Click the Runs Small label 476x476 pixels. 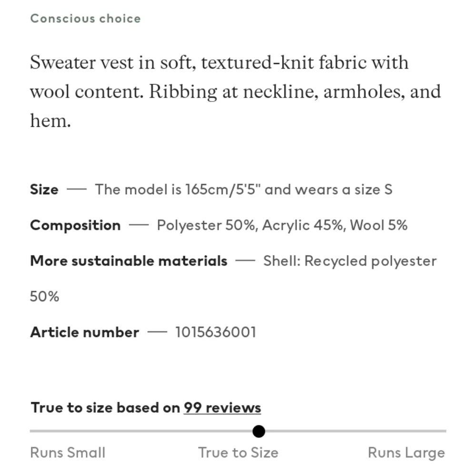pyautogui.click(x=68, y=453)
